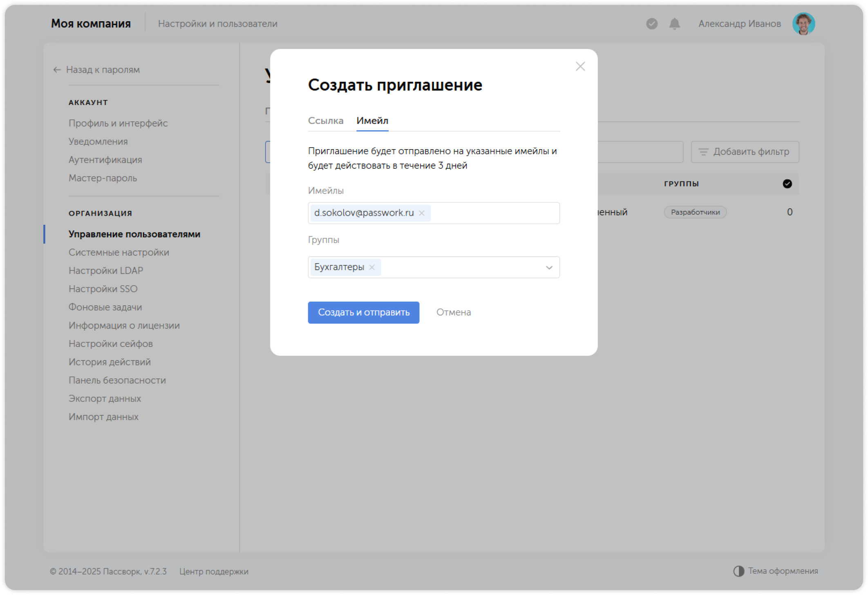Open Настройки LDAP from the sidebar
Screen dimensions: 868x595
106,270
